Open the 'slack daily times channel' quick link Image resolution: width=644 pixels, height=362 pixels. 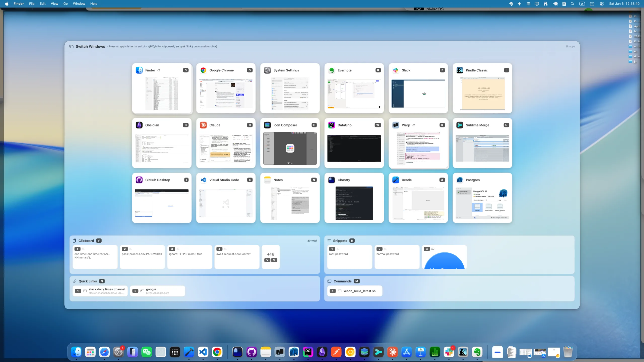click(100, 291)
